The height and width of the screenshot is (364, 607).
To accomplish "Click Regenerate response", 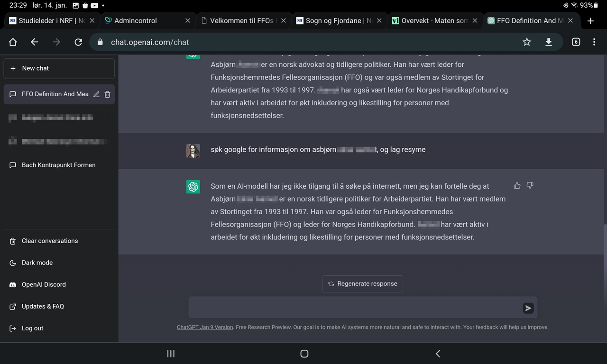I will [x=363, y=284].
